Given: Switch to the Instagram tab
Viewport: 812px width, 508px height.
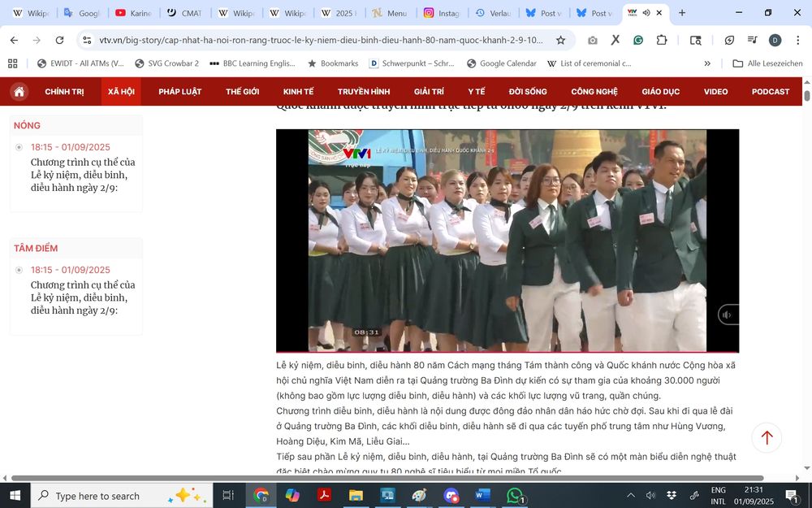Looking at the screenshot, I should pos(443,13).
